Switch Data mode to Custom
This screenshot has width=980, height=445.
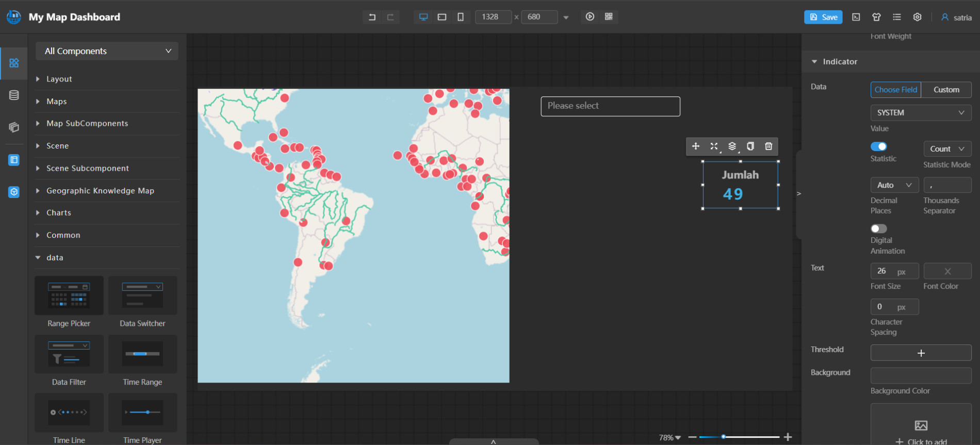point(946,90)
